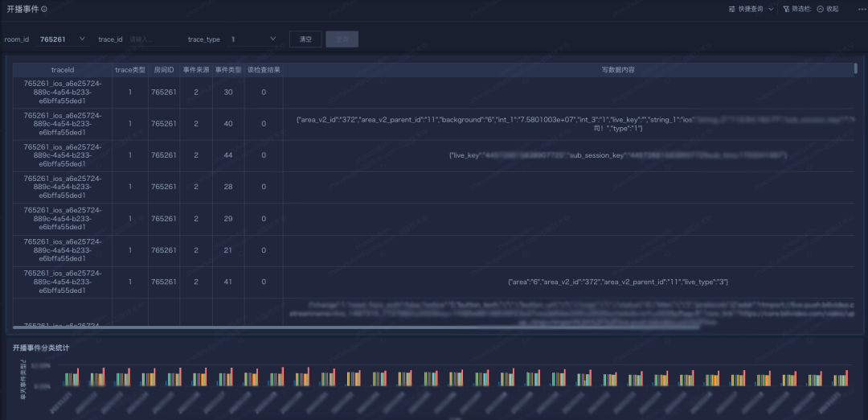Click the traceId cell in the event type 30 row
The width and height of the screenshot is (868, 420).
click(63, 92)
